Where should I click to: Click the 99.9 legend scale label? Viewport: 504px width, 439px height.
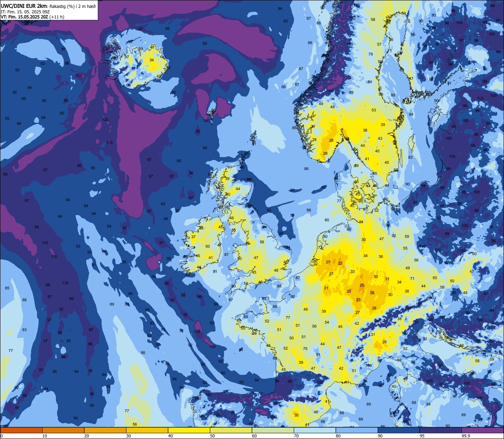pyautogui.click(x=466, y=436)
